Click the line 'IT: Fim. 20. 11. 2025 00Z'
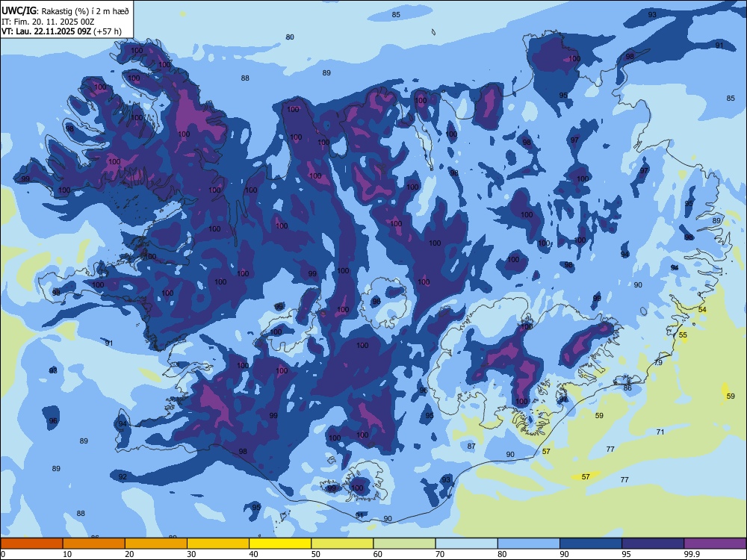The image size is (747, 560). (x=48, y=22)
